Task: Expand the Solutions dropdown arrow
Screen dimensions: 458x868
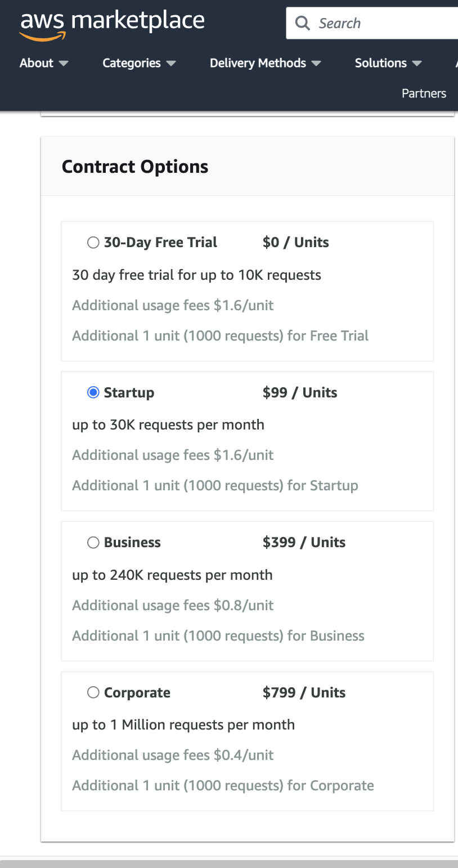Action: tap(417, 64)
